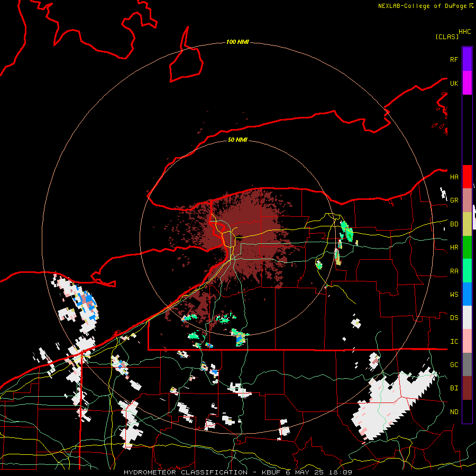
Task: Click the DS legend label
Action: coord(454,318)
